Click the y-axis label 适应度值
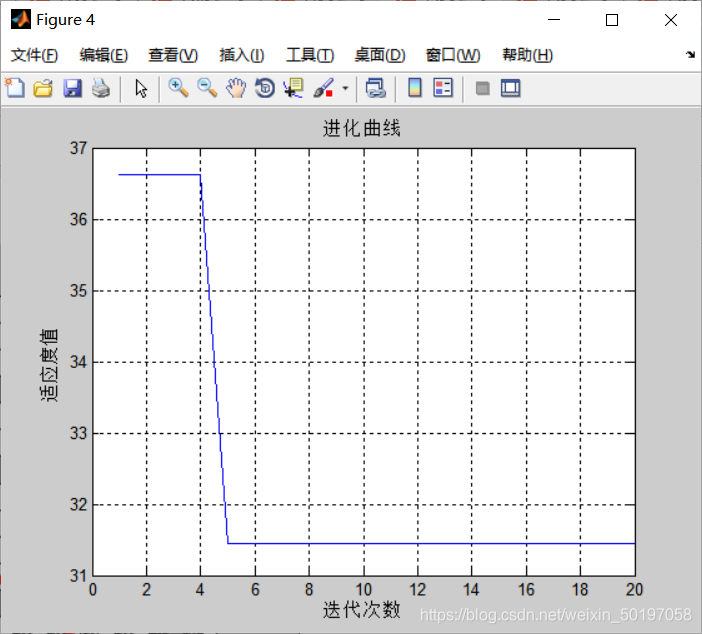The image size is (702, 634). [49, 365]
